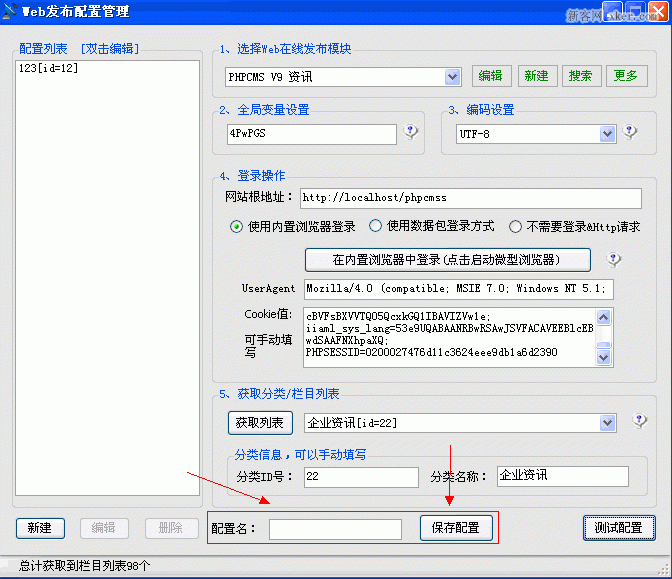Click the green 搜索 module button
The image size is (672, 579).
(x=580, y=76)
